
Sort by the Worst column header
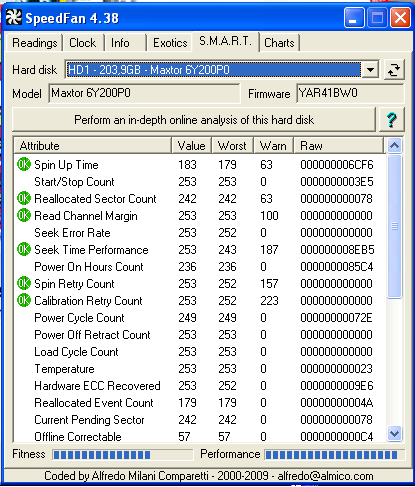point(232,146)
